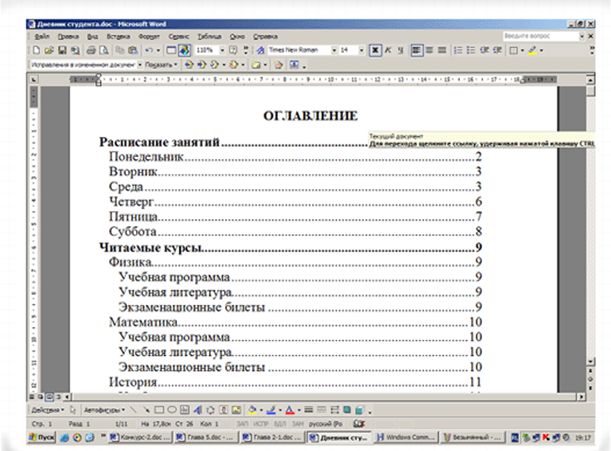Insert a new comment
The height and width of the screenshot is (451, 611).
point(256,65)
